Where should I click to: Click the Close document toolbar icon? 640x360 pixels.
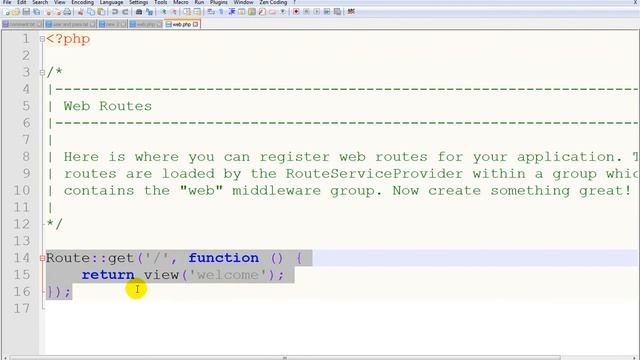48,12
